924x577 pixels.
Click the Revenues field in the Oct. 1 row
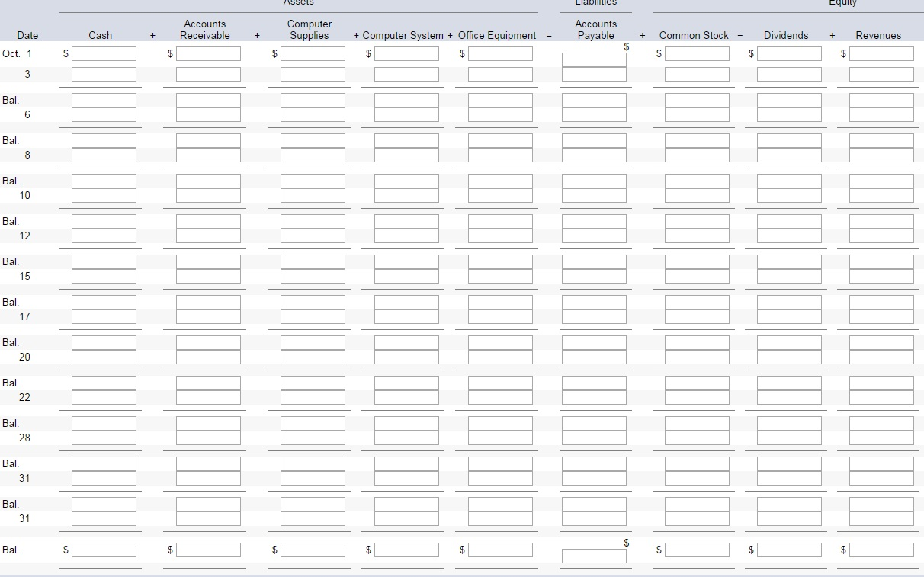tap(881, 54)
